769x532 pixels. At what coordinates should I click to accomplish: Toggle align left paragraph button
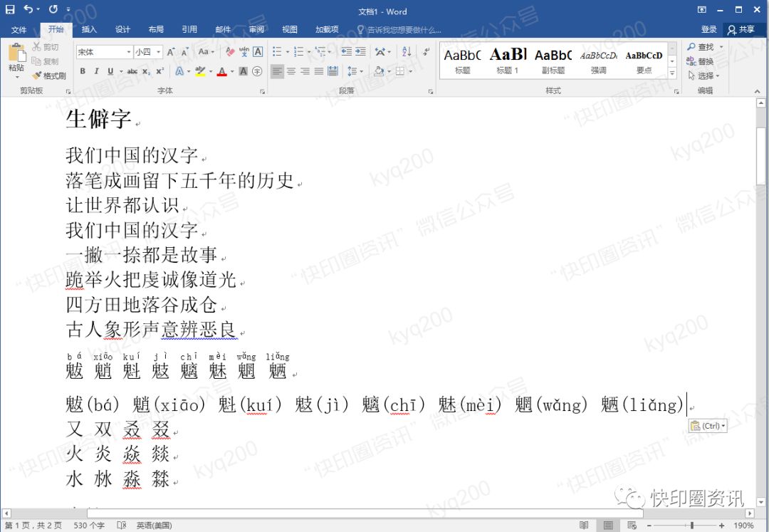point(278,71)
